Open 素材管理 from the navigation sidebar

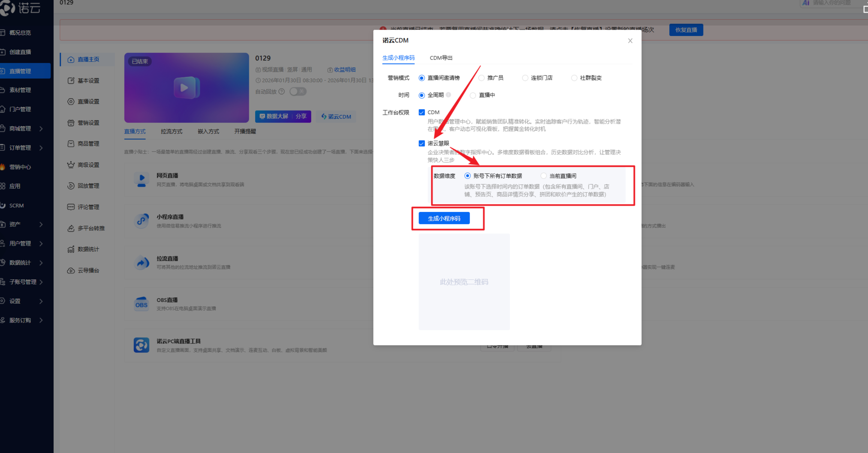coord(21,90)
